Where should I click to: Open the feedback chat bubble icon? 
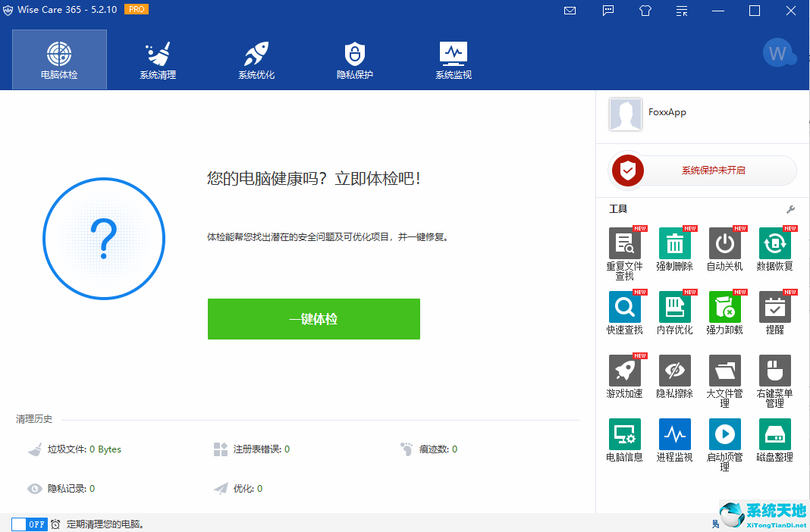pyautogui.click(x=608, y=11)
